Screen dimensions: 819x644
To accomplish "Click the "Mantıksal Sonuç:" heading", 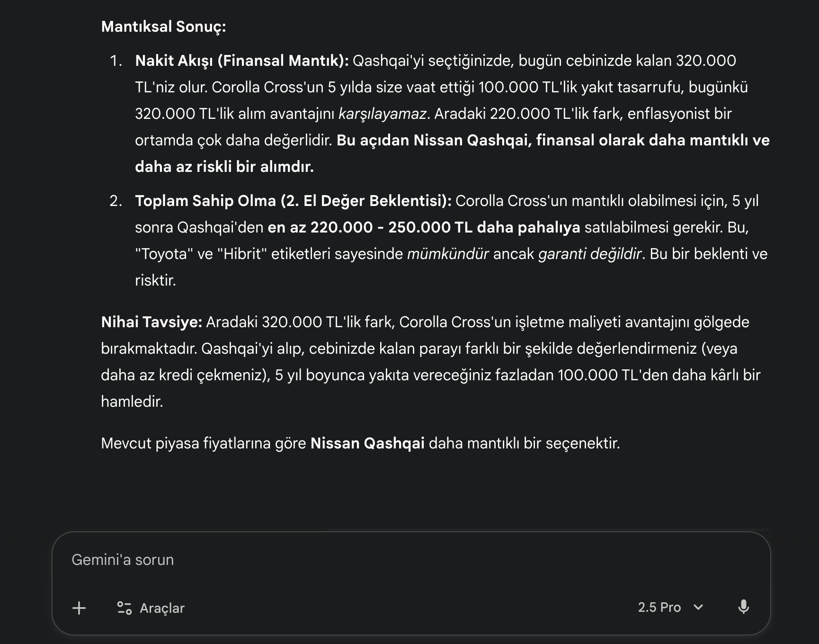I will pyautogui.click(x=163, y=27).
